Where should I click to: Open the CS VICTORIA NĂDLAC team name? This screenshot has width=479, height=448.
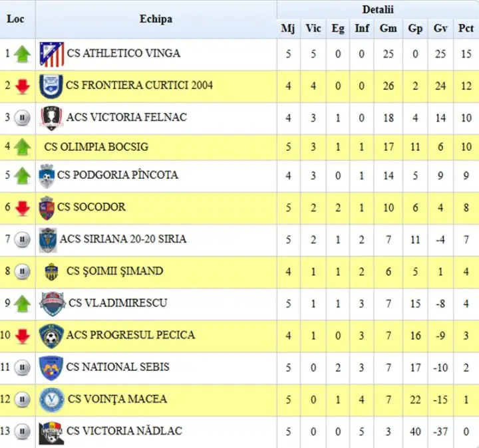[x=124, y=431]
